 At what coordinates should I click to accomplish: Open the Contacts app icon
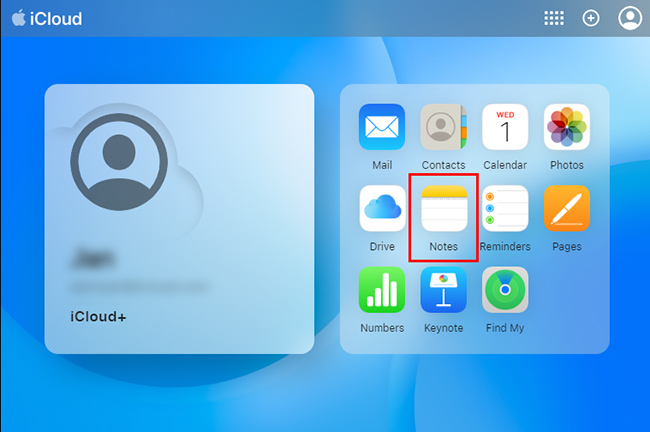pyautogui.click(x=443, y=127)
